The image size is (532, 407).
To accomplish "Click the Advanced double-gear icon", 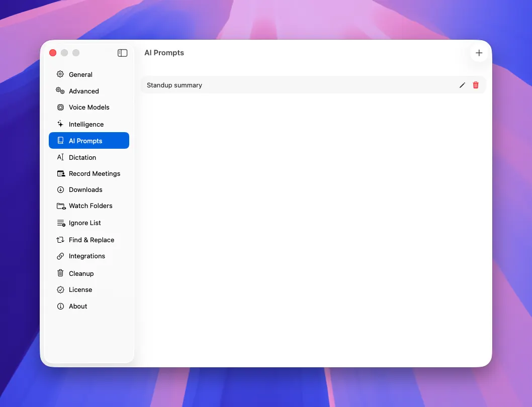I will click(60, 90).
